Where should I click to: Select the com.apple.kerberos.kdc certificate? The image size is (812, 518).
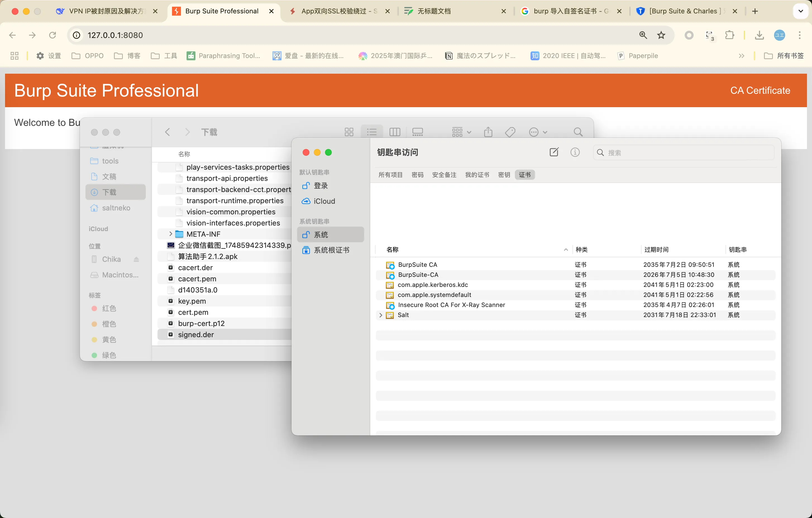pos(575,285)
